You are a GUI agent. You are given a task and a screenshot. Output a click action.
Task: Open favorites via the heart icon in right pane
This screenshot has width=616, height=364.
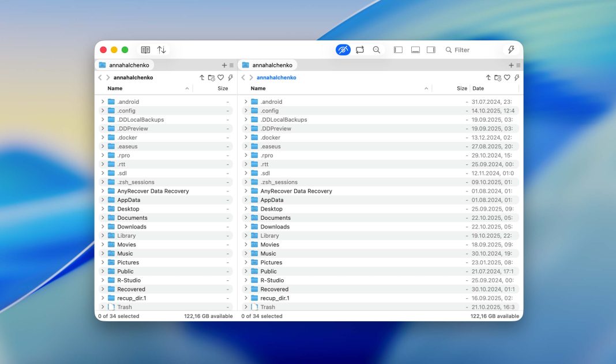coord(506,77)
